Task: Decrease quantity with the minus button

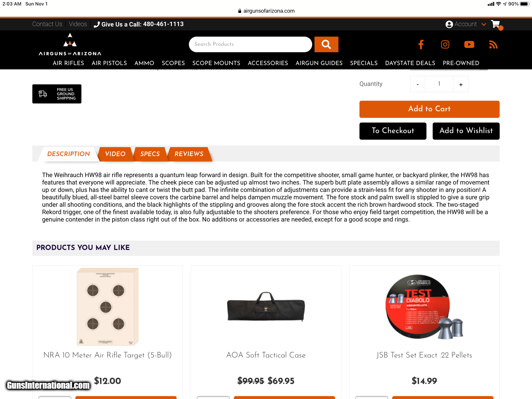Action: [x=418, y=84]
